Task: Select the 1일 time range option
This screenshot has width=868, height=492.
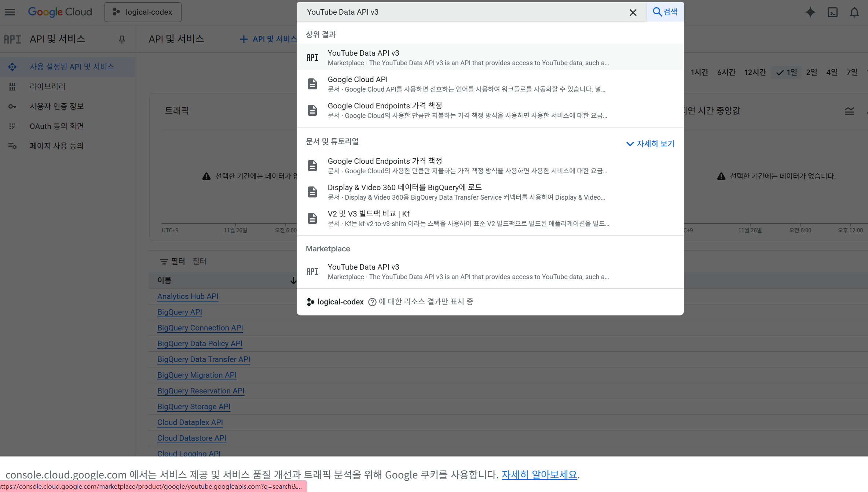Action: [x=787, y=72]
